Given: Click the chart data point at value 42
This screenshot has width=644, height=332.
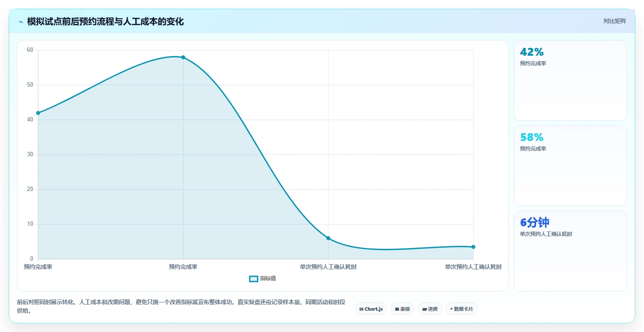Looking at the screenshot, I should point(38,113).
